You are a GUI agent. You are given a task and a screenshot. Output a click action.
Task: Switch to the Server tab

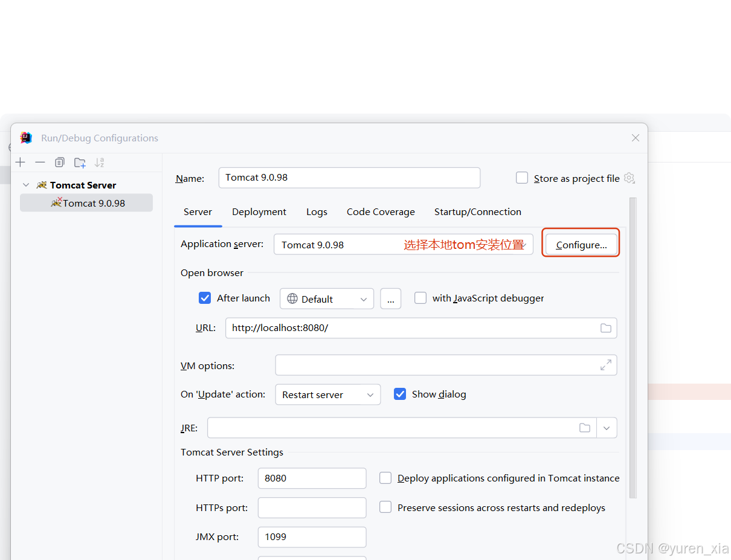tap(198, 211)
